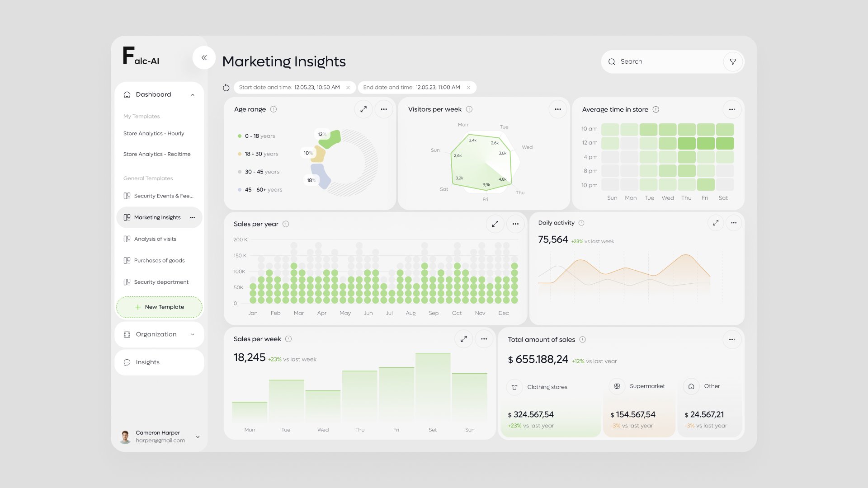Expand the Age range chart fullscreen

pyautogui.click(x=363, y=109)
